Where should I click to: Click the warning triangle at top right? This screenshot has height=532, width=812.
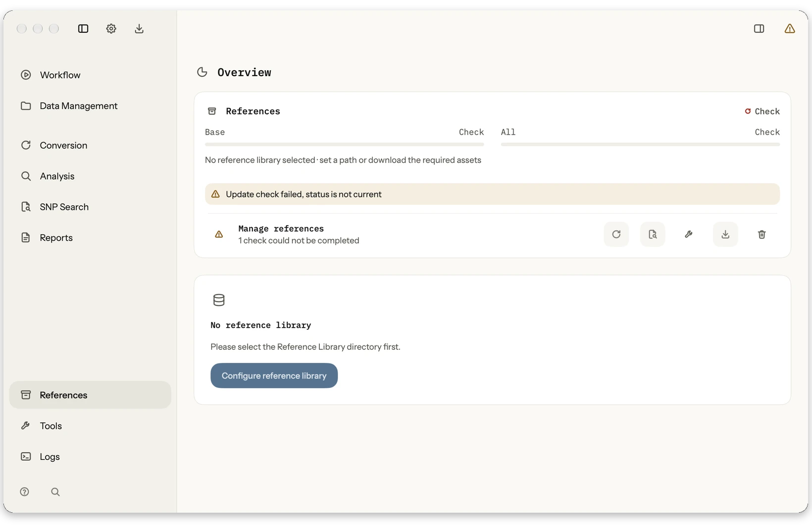coord(790,29)
